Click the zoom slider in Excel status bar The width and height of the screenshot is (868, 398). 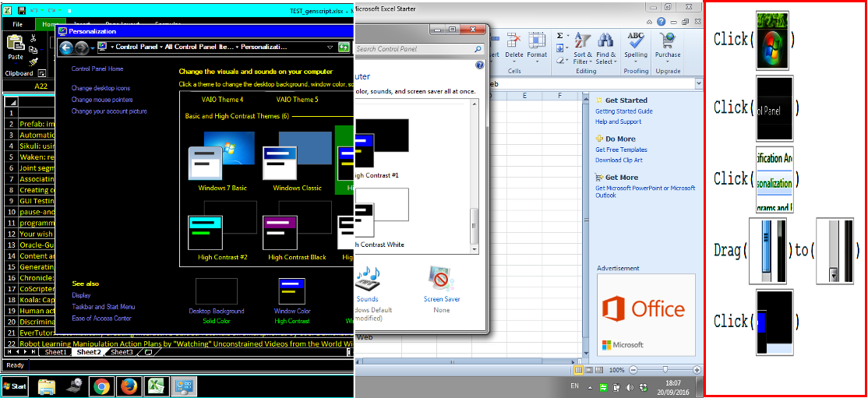pyautogui.click(x=665, y=369)
